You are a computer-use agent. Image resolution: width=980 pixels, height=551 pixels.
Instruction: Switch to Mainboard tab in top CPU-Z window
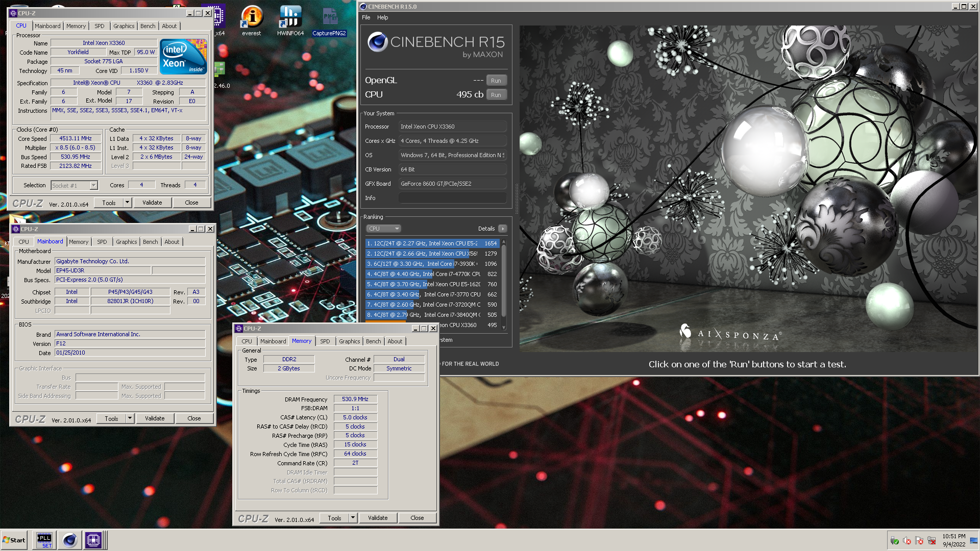[x=47, y=26]
